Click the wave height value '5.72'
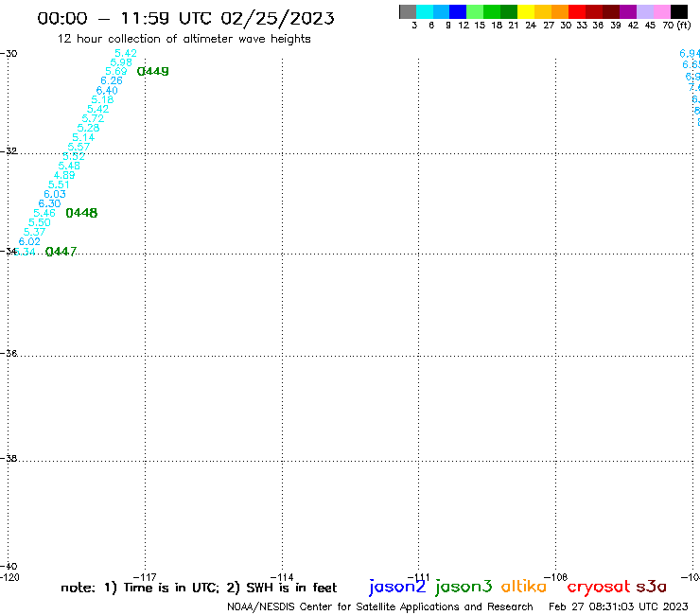 pos(93,118)
